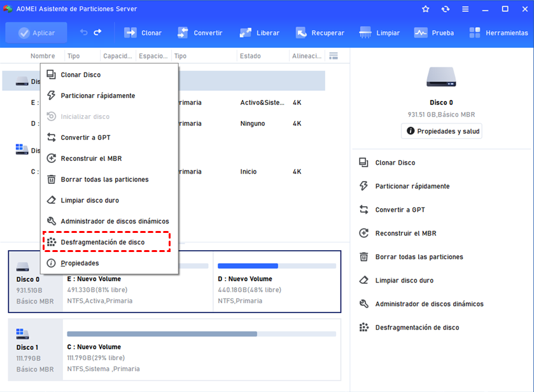
Task: Click the Aplicar button
Action: point(36,32)
